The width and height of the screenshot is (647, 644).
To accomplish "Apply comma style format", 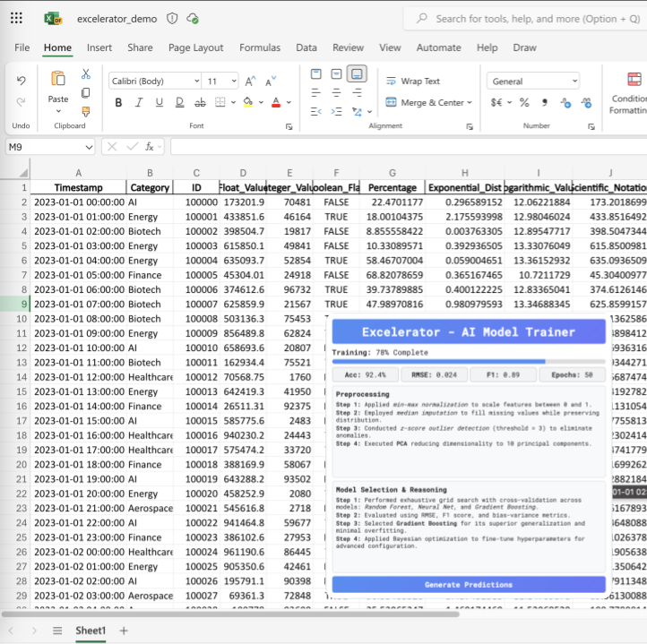I will pos(545,102).
